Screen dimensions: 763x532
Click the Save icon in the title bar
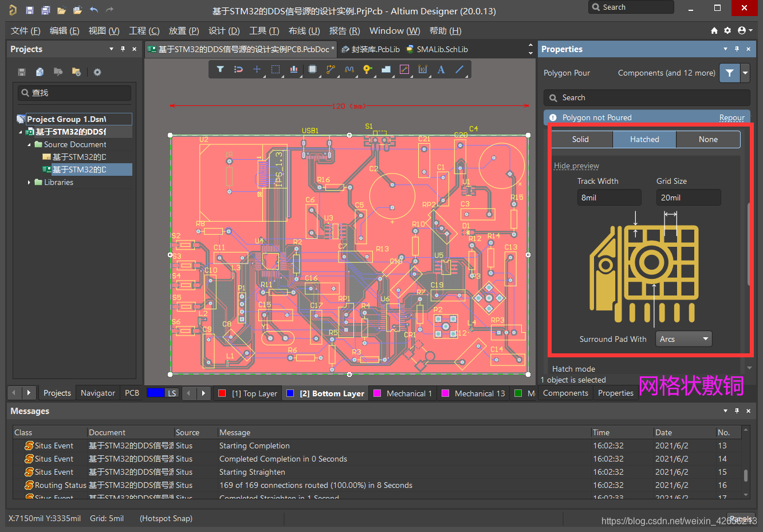30,10
